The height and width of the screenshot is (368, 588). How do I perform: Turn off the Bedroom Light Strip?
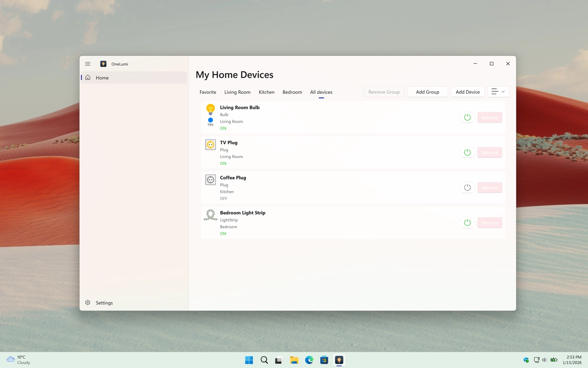point(467,222)
